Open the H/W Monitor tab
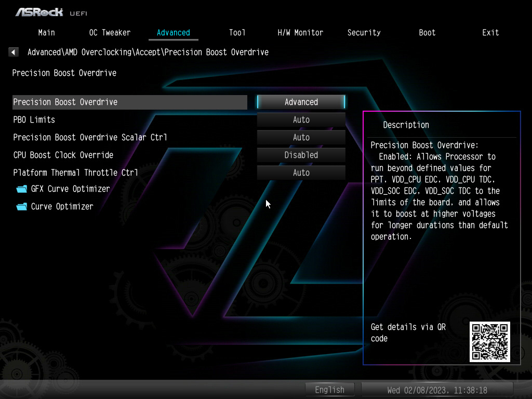 pos(300,33)
